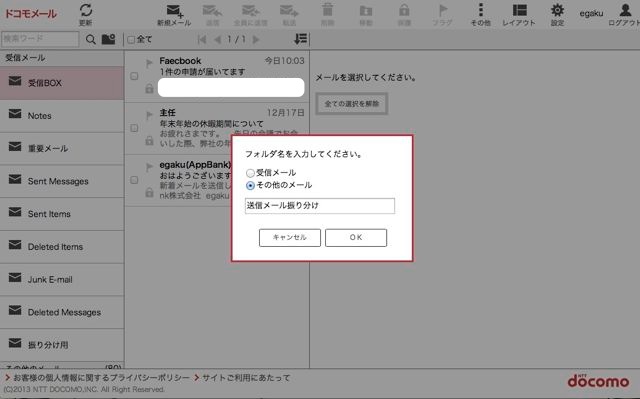
Task: Click the move-to-folder toolbar icon
Action: click(366, 11)
